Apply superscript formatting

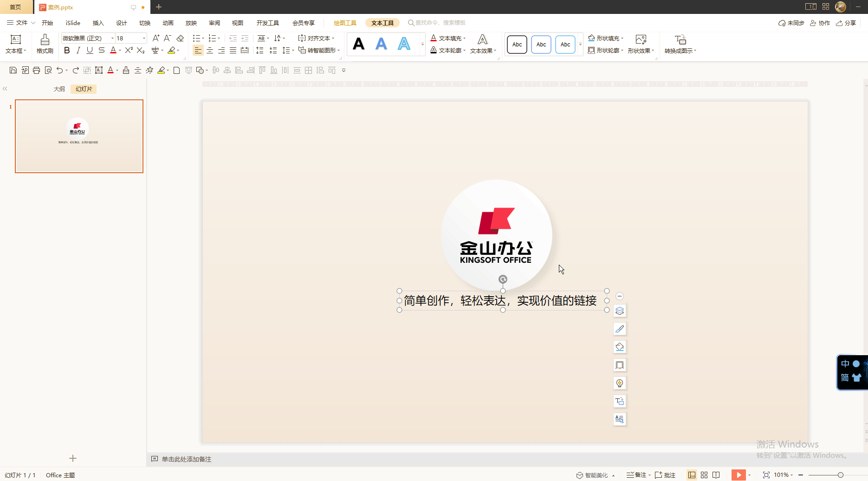click(129, 50)
